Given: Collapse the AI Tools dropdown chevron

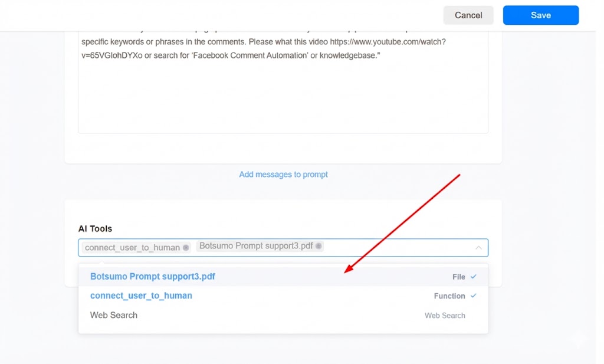Looking at the screenshot, I should coord(478,248).
